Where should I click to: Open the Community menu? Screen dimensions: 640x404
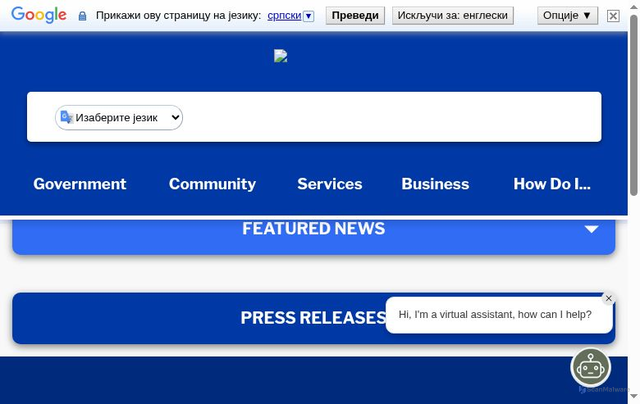tap(212, 184)
